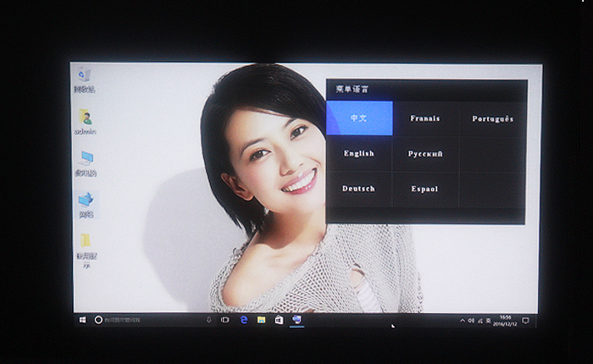593x364 pixels.
Task: Open the Windows Store taskbar icon
Action: tap(279, 320)
